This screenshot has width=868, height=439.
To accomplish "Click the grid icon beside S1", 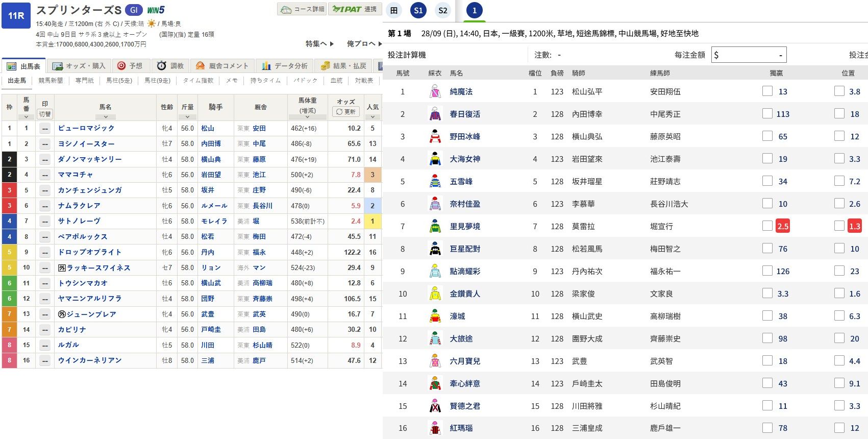I will point(394,10).
